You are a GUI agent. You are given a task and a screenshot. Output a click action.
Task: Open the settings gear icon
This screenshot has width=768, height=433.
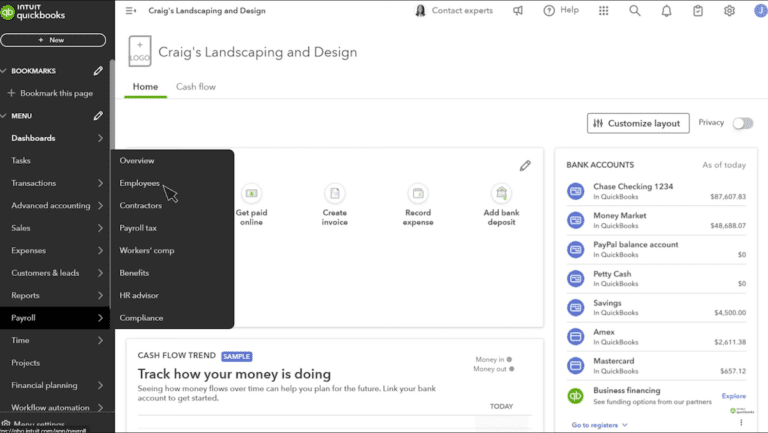click(729, 11)
